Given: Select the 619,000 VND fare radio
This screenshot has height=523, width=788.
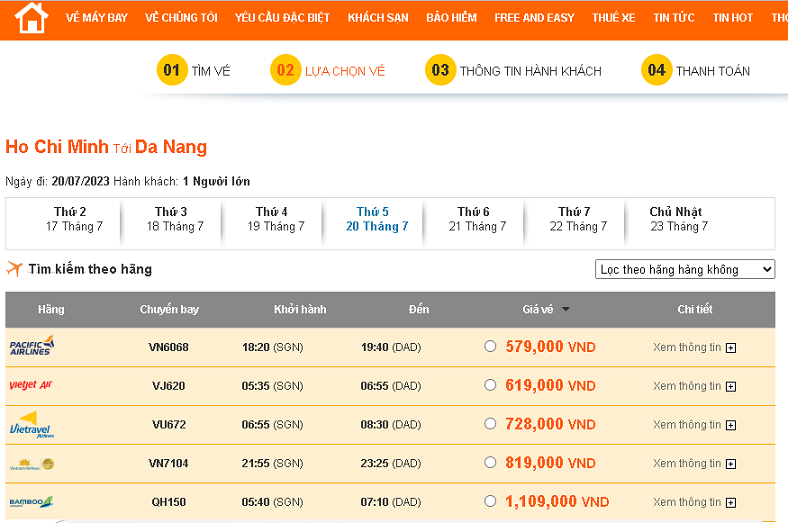Looking at the screenshot, I should pyautogui.click(x=490, y=385).
